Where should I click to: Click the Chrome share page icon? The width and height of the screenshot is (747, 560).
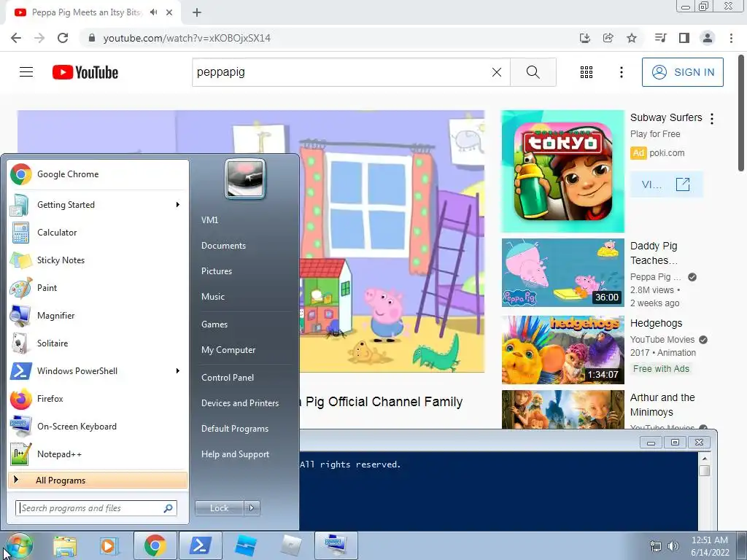[608, 38]
